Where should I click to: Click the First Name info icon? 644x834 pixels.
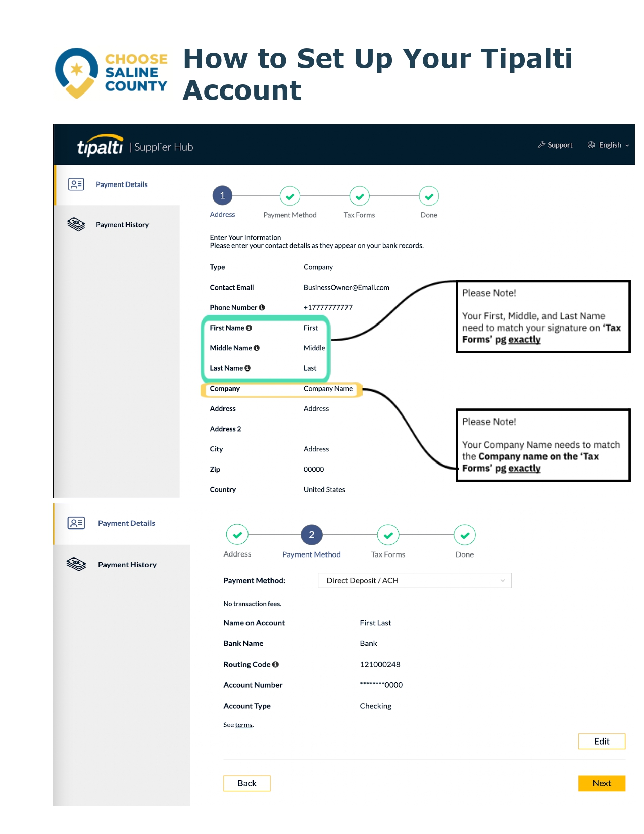coord(249,328)
